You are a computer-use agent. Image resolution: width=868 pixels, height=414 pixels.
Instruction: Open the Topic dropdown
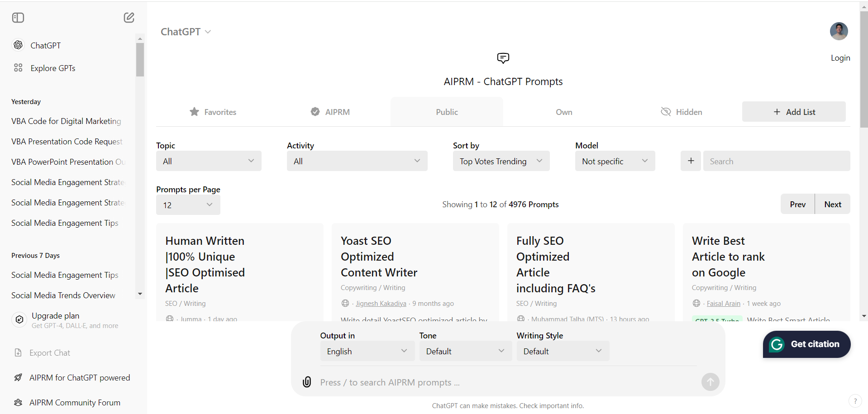pyautogui.click(x=209, y=161)
